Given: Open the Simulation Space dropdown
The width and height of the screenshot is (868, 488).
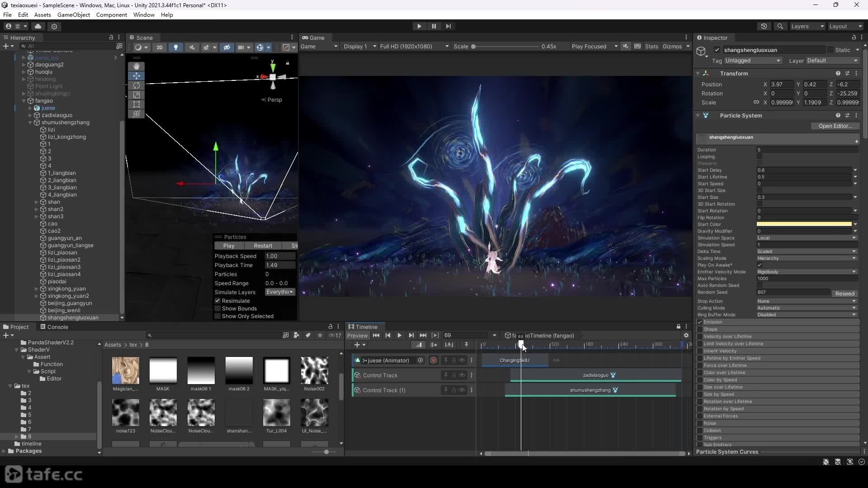Looking at the screenshot, I should [x=807, y=238].
